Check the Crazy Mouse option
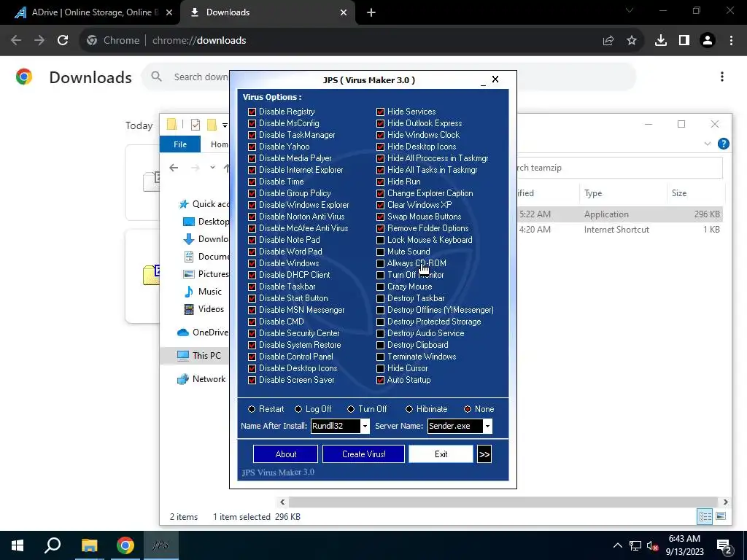747x560 pixels. point(380,287)
